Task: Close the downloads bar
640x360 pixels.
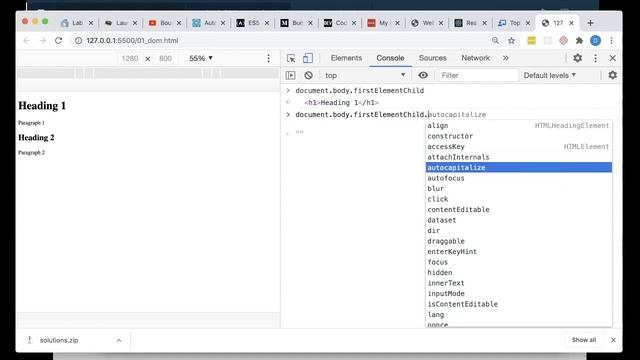Action: click(x=613, y=340)
